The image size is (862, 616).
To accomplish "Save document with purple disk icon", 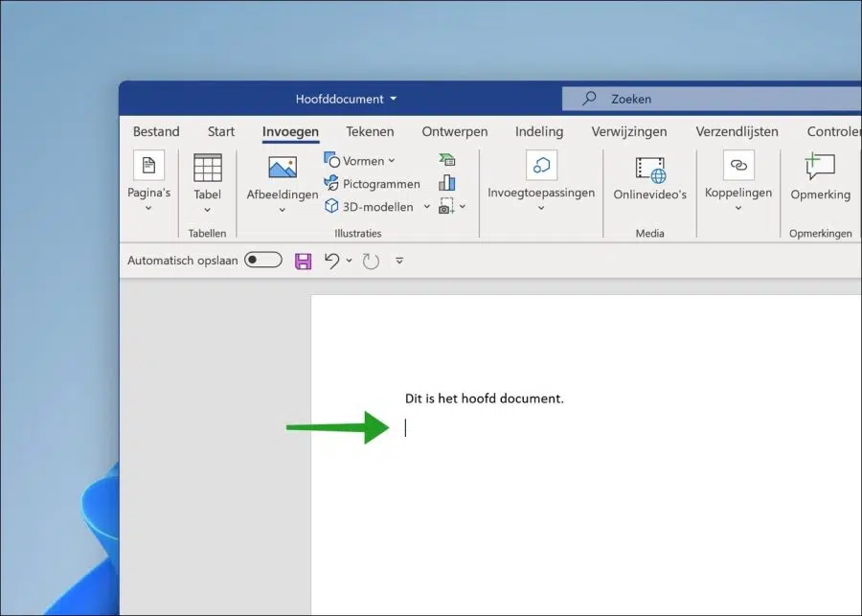I will tap(303, 261).
